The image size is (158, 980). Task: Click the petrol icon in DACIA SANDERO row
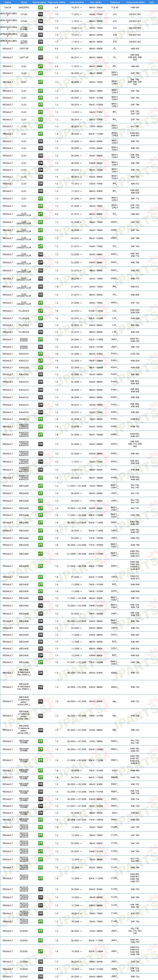[40, 7]
